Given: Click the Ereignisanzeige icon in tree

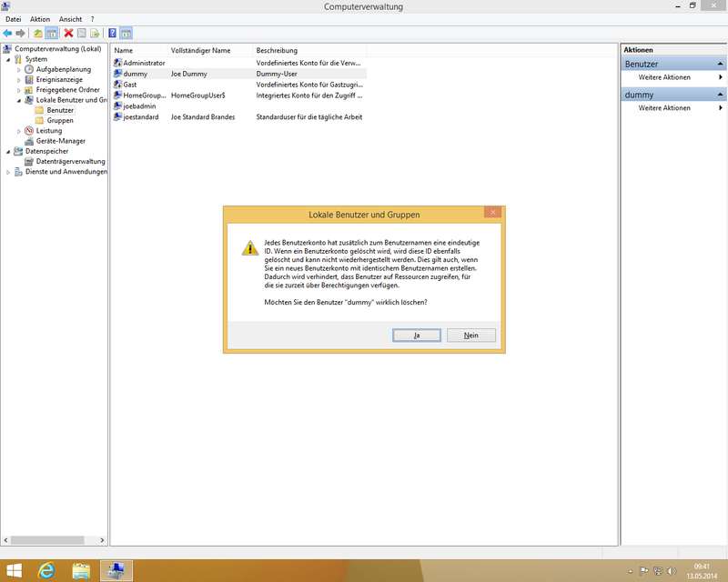Looking at the screenshot, I should coord(29,79).
